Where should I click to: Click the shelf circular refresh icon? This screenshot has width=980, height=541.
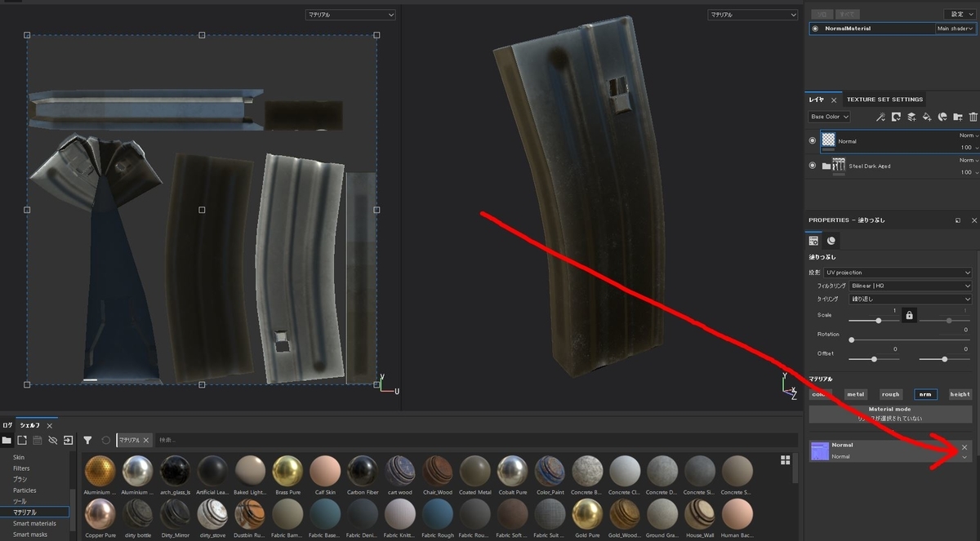[x=105, y=440]
